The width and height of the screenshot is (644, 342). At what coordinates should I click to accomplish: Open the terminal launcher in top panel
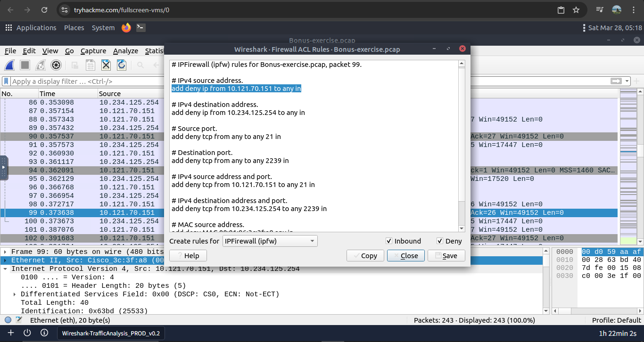(140, 28)
